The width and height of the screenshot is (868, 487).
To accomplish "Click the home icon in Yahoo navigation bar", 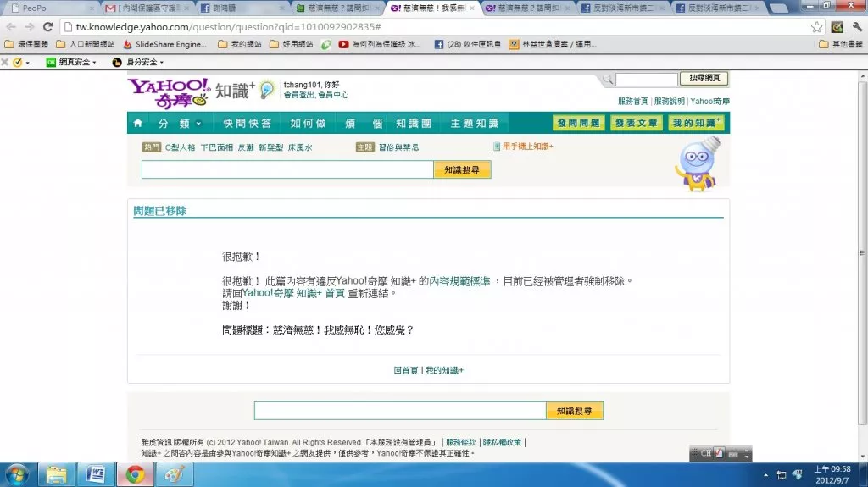I will (x=138, y=124).
